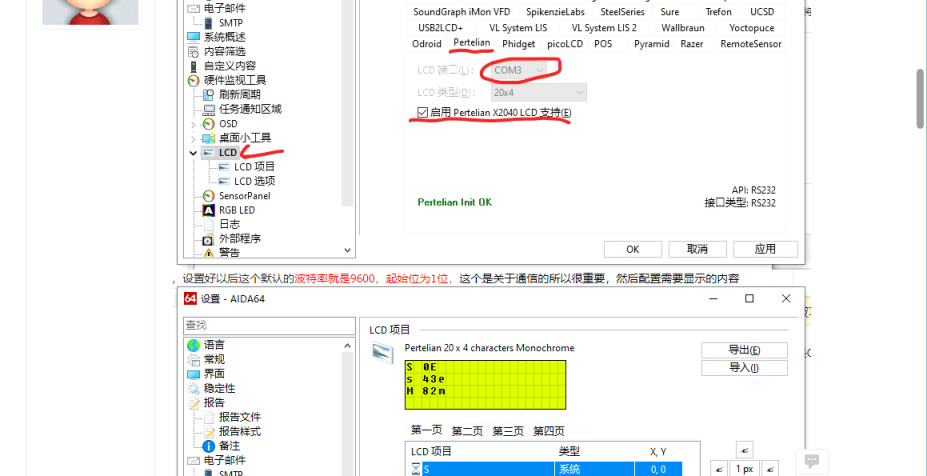Open the LCD 类型 20x4 dropdown
This screenshot has height=476, width=927.
pyautogui.click(x=539, y=92)
